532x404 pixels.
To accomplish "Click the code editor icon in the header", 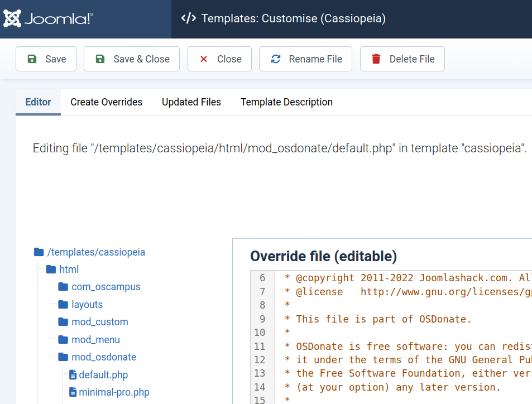I will [188, 18].
